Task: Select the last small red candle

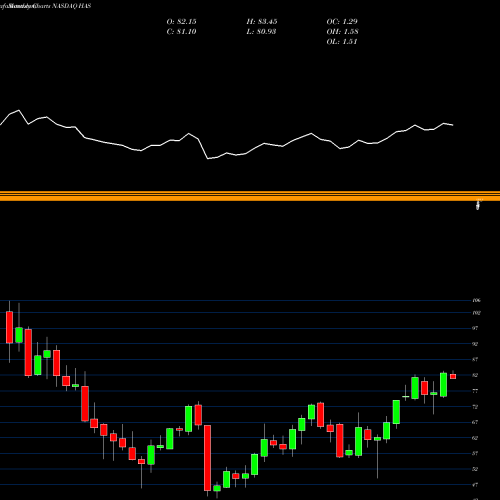Action: pyautogui.click(x=453, y=376)
